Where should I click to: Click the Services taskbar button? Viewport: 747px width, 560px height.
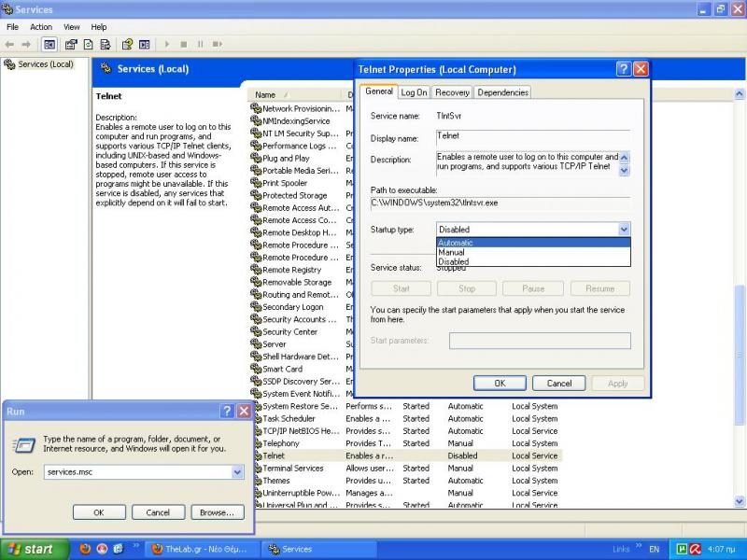click(318, 549)
